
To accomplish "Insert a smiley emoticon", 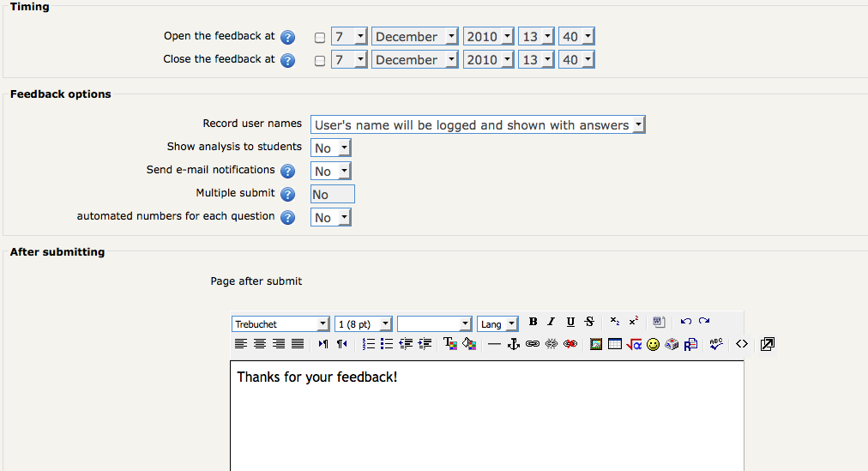I will 654,344.
